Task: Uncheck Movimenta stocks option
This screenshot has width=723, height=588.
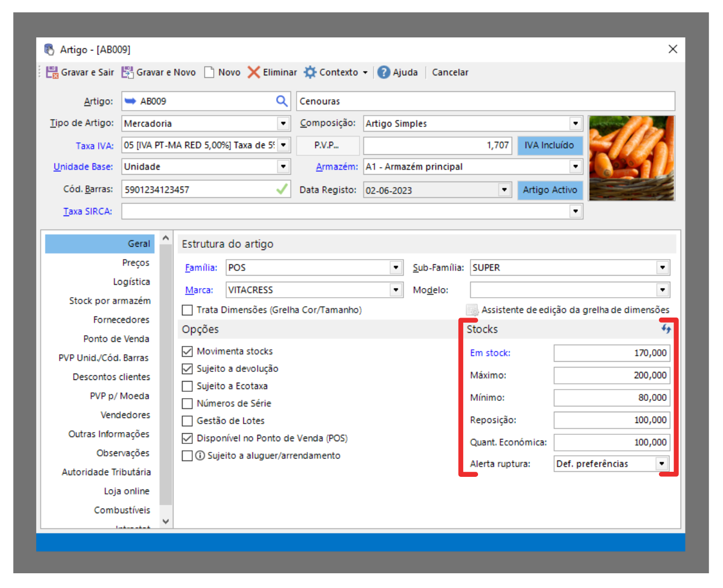Action: coord(187,352)
